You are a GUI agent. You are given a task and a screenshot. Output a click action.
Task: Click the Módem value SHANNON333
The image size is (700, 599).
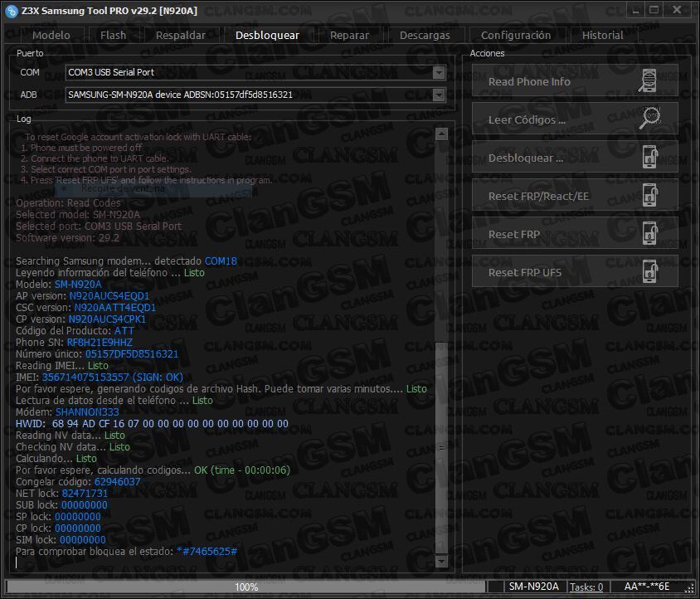tap(87, 412)
